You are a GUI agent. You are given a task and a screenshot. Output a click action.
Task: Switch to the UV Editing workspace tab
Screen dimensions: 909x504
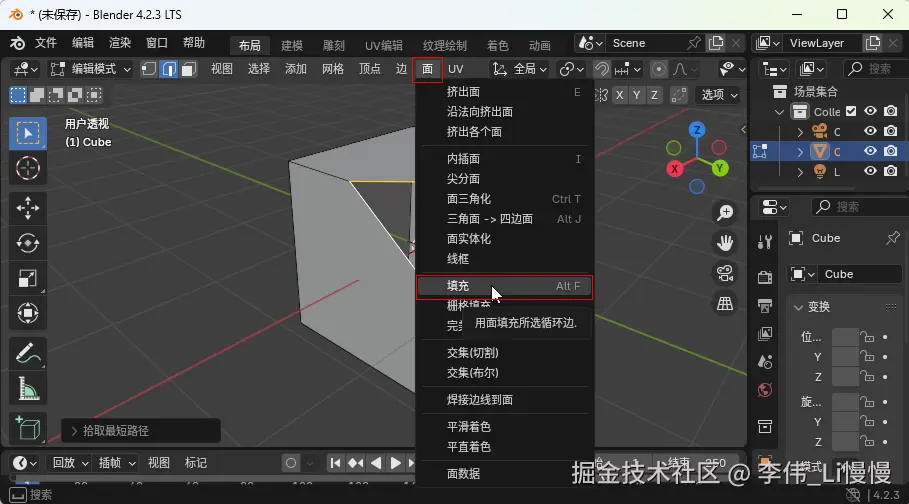(383, 45)
